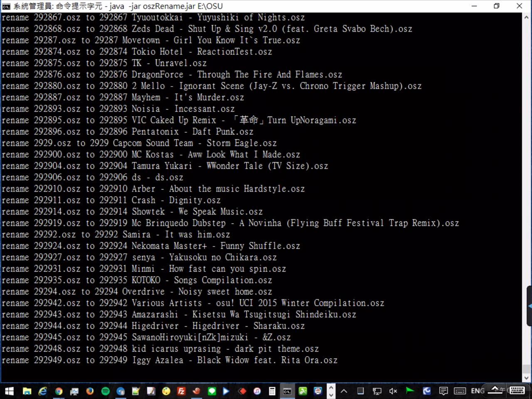532x399 pixels.
Task: Minimize the command prompt window
Action: point(474,6)
